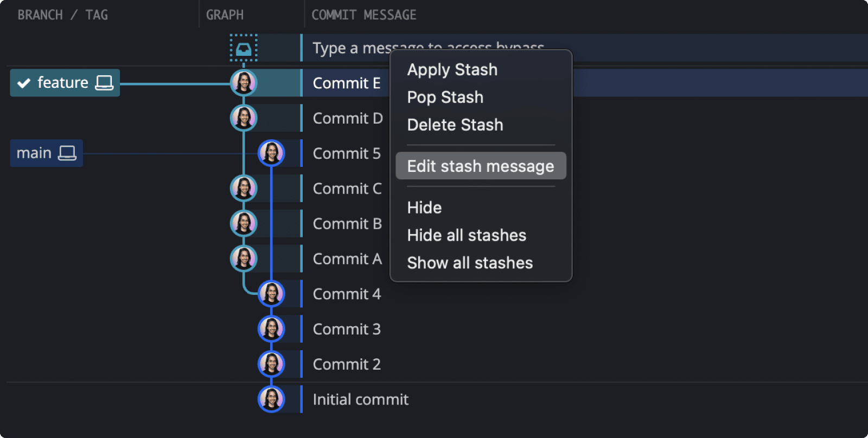
Task: Select the main branch label
Action: coord(47,153)
